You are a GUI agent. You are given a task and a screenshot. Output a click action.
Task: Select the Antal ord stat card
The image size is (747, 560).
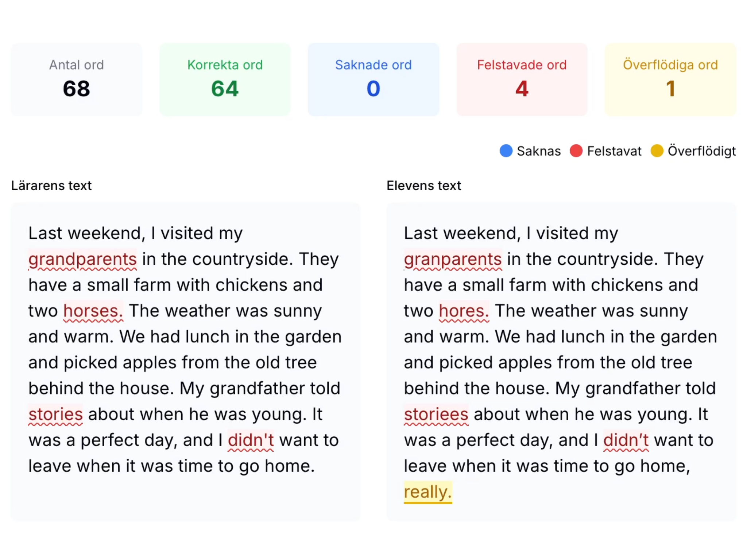77,79
